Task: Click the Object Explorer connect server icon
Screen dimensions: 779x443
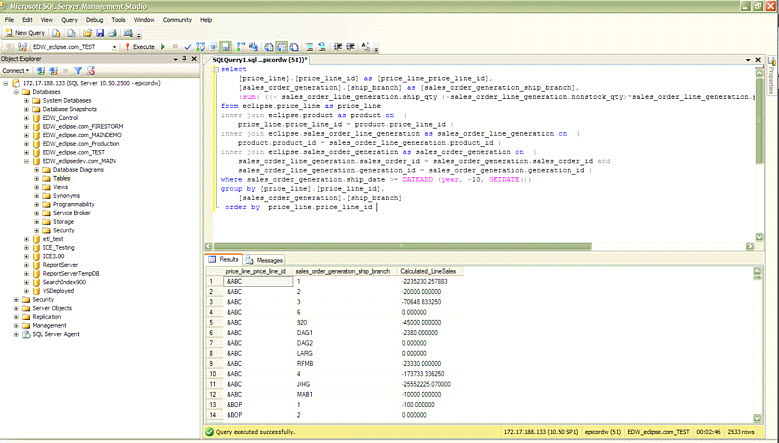Action: [x=41, y=71]
